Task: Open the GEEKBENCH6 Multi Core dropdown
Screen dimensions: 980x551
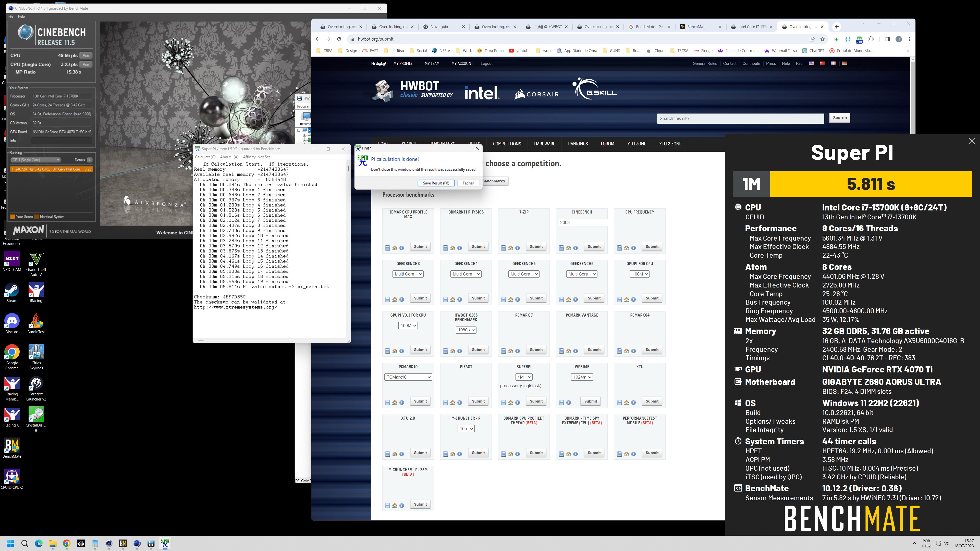Action: click(582, 274)
